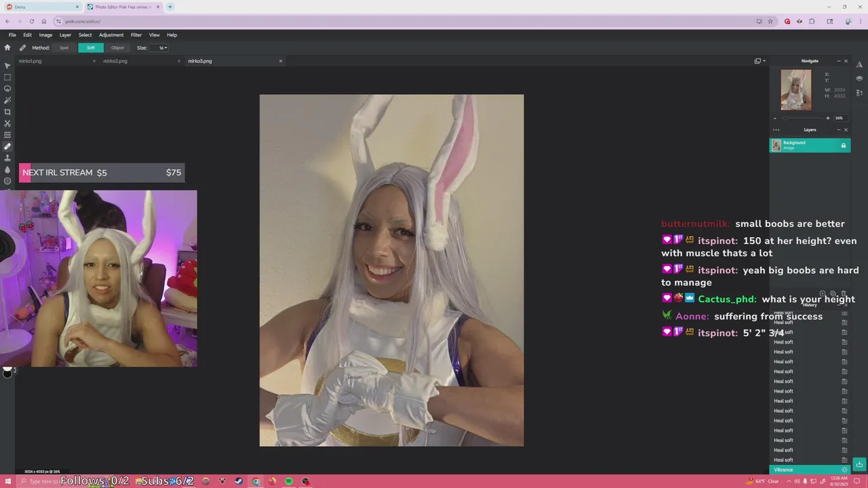Close the mirko3.png tab

coord(281,61)
